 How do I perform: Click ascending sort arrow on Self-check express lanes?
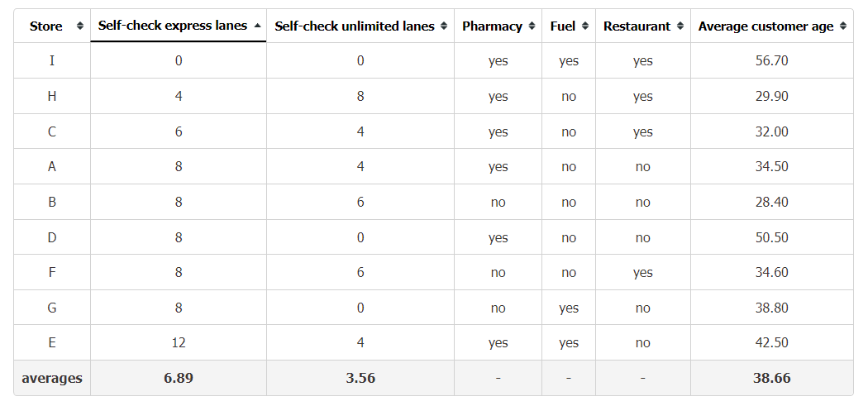pyautogui.click(x=257, y=26)
